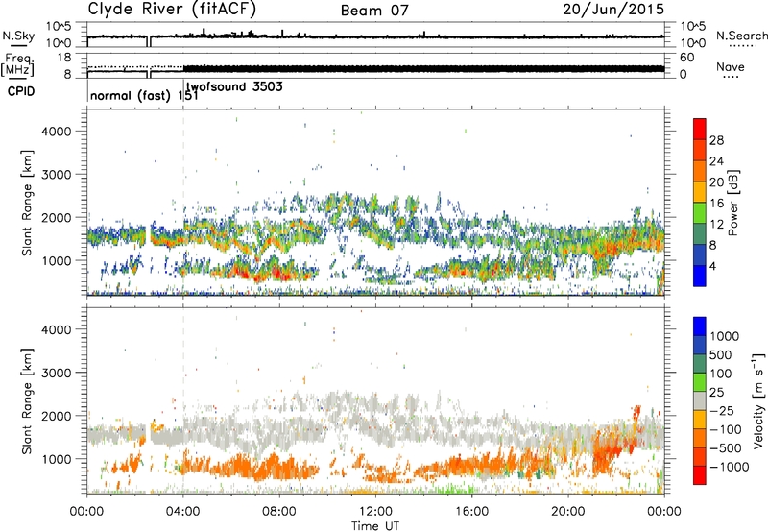The width and height of the screenshot is (768, 532).
Task: Click the 'N.Sky' label
Action: click(18, 36)
